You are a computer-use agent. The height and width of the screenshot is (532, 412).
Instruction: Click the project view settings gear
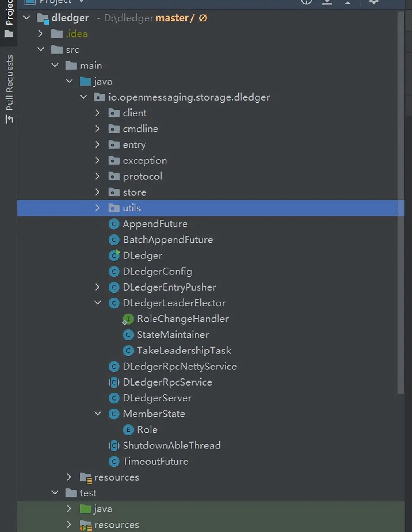[374, 2]
